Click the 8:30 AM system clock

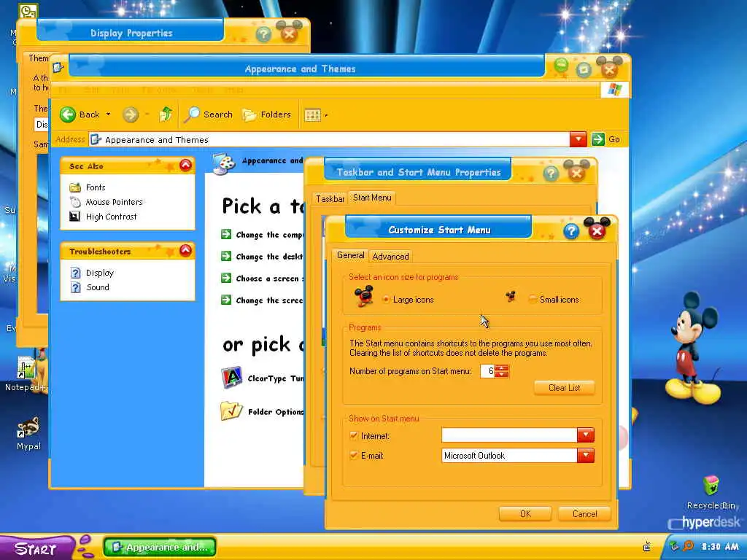click(x=720, y=547)
